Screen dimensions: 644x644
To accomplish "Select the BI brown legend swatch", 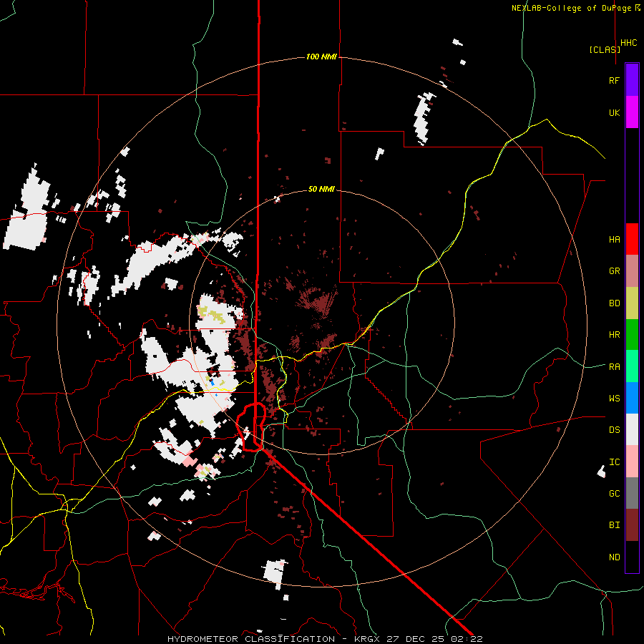I will tap(632, 525).
